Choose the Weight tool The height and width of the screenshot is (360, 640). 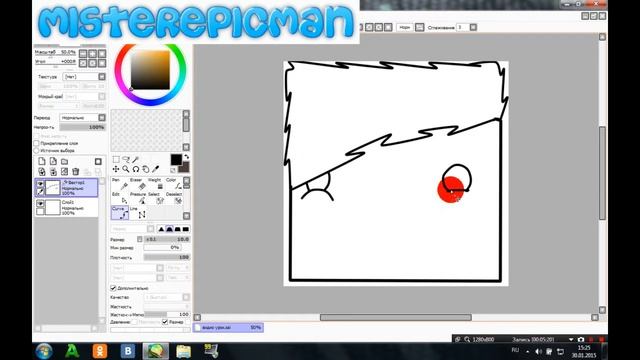pos(156,184)
